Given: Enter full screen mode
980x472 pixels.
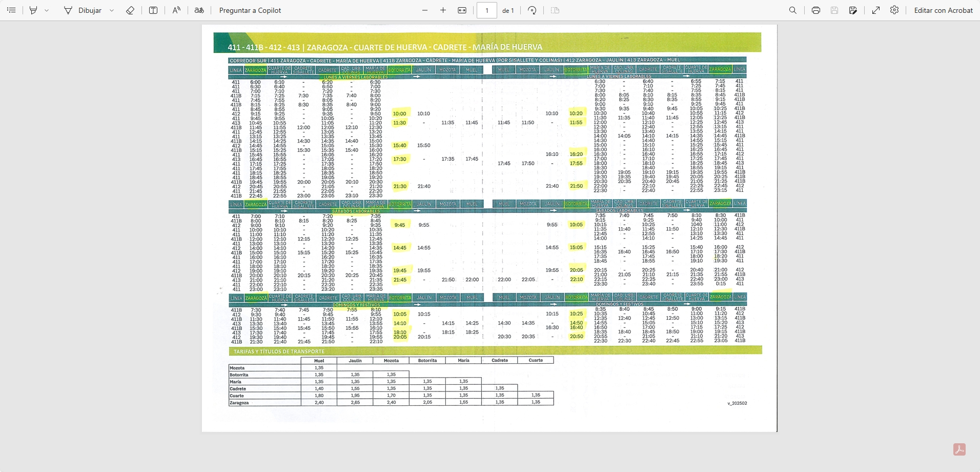Looking at the screenshot, I should pos(876,10).
